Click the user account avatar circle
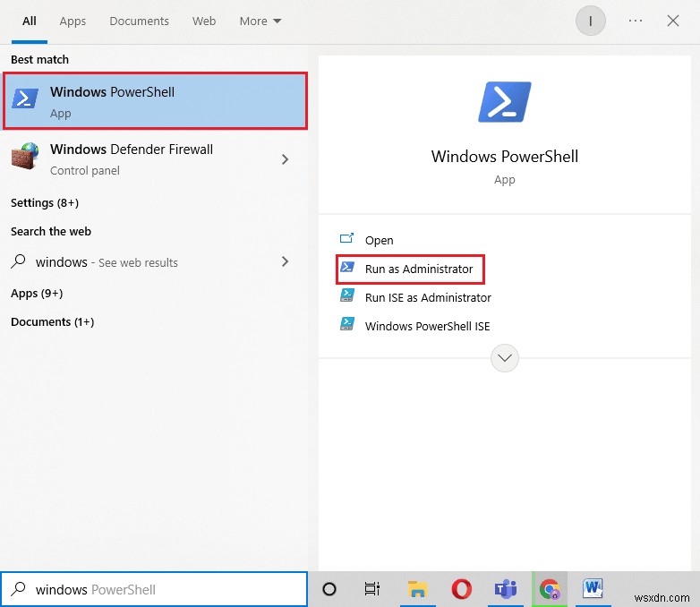 tap(590, 21)
